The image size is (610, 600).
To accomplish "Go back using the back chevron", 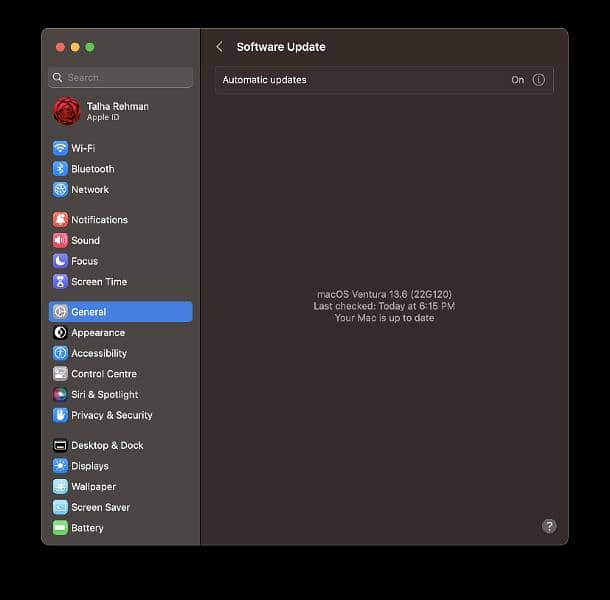I will [x=219, y=47].
